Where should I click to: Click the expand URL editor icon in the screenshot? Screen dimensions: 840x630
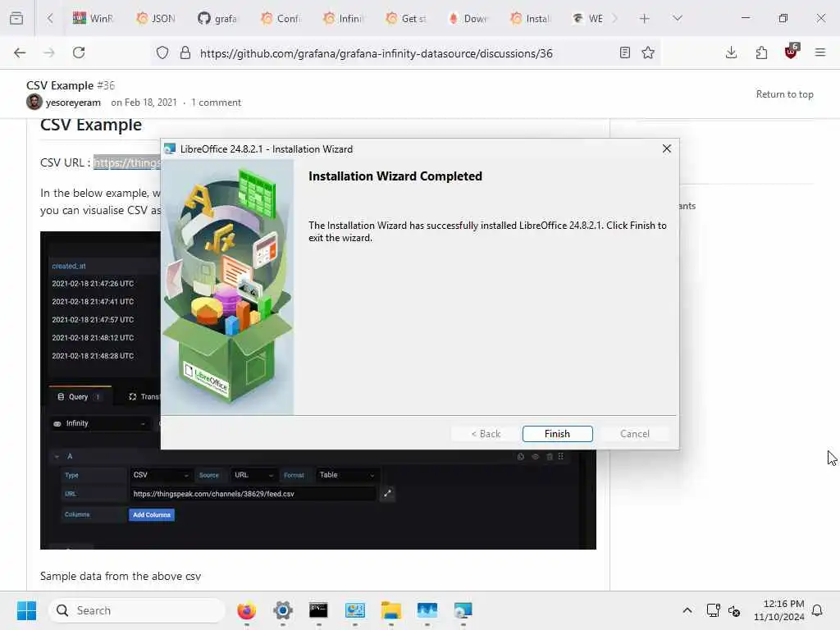point(387,493)
